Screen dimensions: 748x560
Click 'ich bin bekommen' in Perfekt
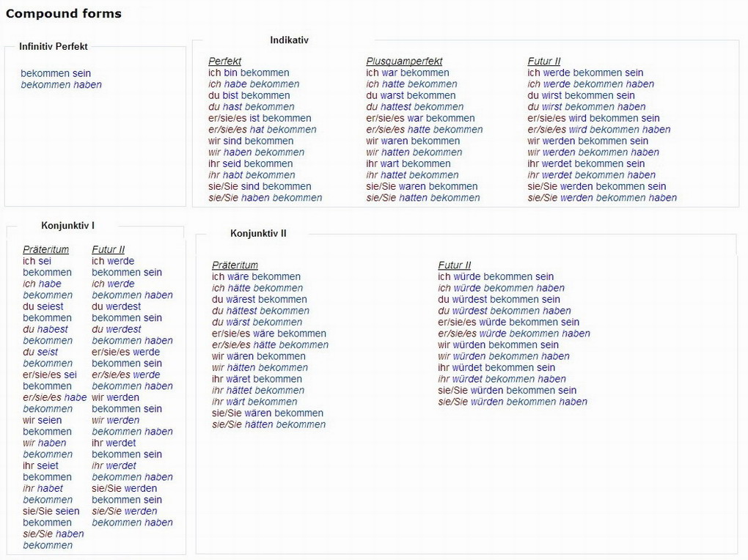click(249, 73)
